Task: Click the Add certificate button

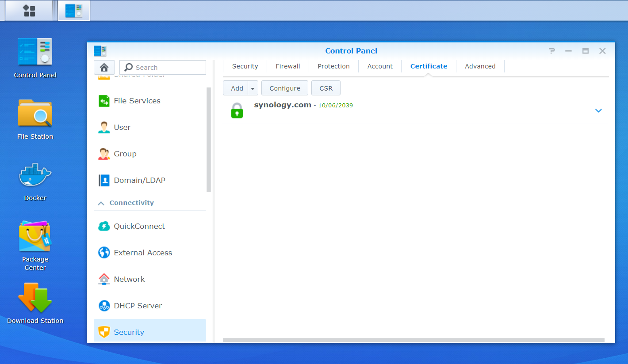Action: tap(236, 88)
